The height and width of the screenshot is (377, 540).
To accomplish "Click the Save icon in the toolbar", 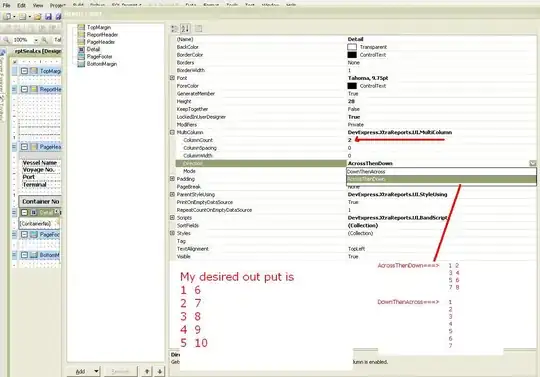I will (x=48, y=16).
